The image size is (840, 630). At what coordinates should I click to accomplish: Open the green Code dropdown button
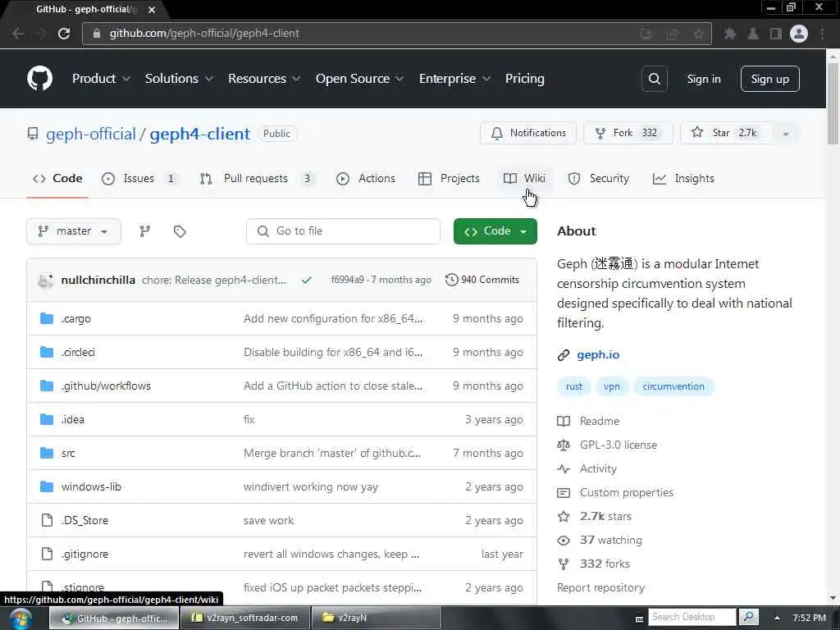tap(495, 231)
